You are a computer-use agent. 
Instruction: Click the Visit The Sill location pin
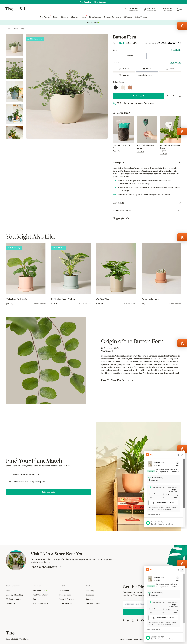tap(144, 9)
